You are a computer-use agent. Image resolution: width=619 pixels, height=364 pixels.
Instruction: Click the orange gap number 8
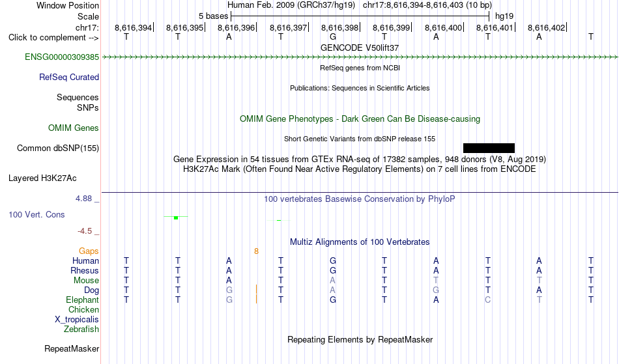[x=257, y=251]
